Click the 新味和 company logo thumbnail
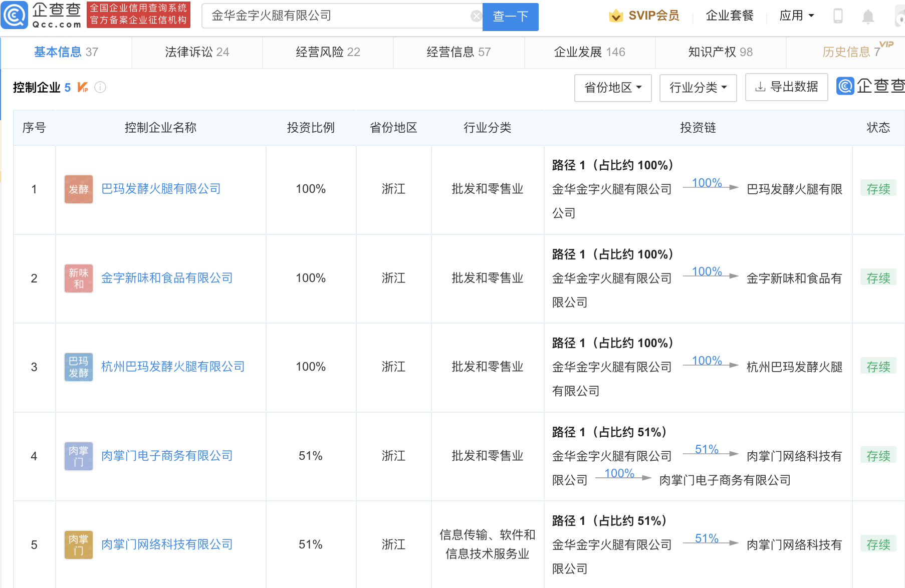Screen dimensions: 905x588 tap(79, 278)
